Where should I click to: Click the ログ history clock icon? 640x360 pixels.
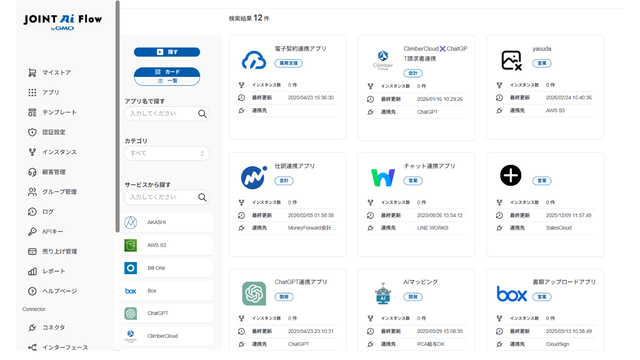click(x=32, y=212)
